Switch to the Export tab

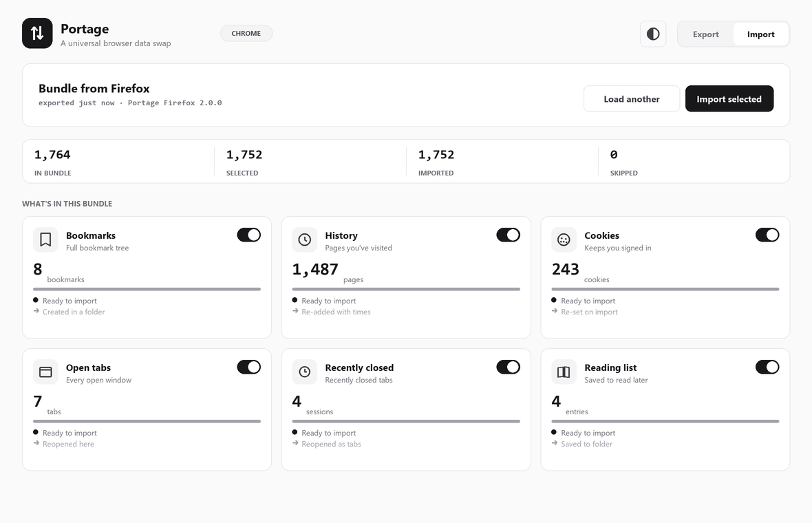[x=706, y=34]
